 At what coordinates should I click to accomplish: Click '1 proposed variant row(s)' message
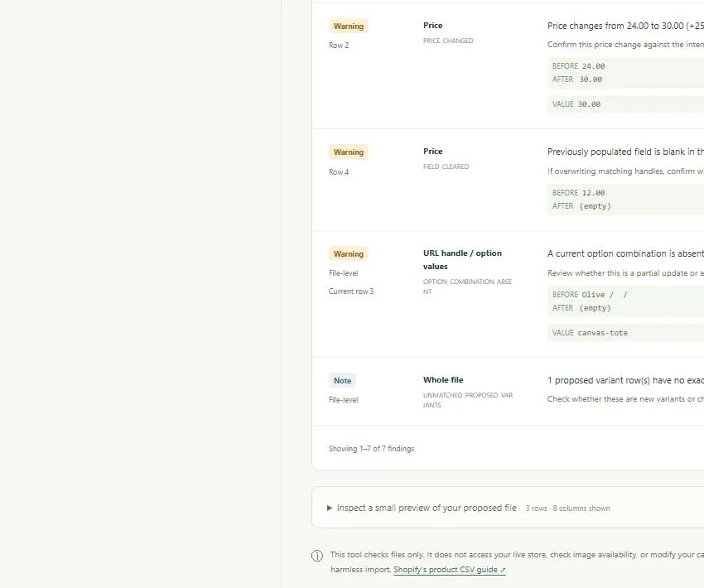(625, 380)
